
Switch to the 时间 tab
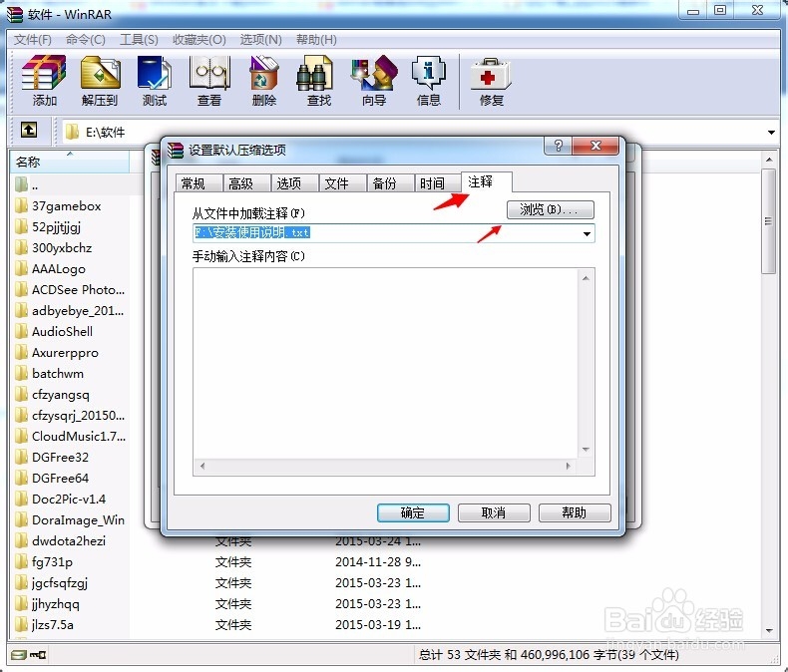click(437, 183)
